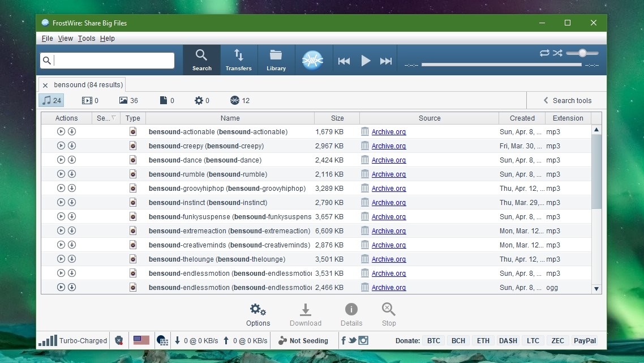644x363 pixels.
Task: Donate with the BTC button
Action: [x=433, y=340]
